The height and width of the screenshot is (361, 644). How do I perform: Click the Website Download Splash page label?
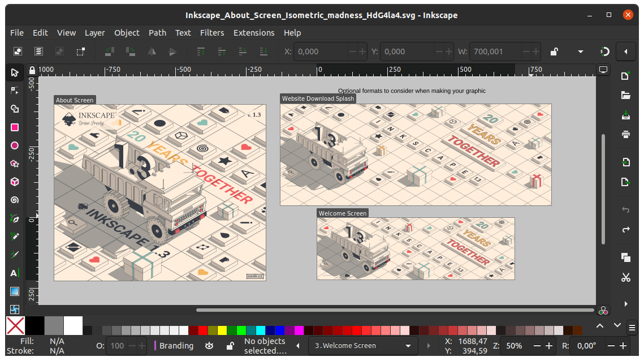318,98
